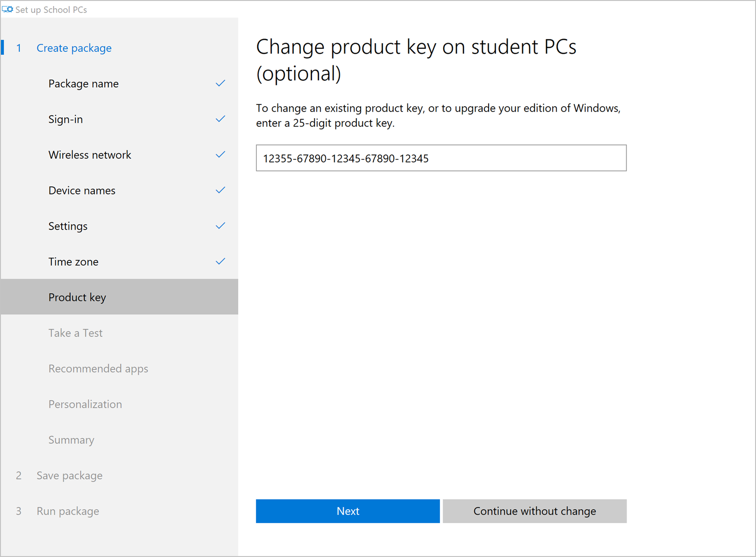The image size is (756, 557).
Task: Click the Set up School PCs app icon
Action: 7,9
